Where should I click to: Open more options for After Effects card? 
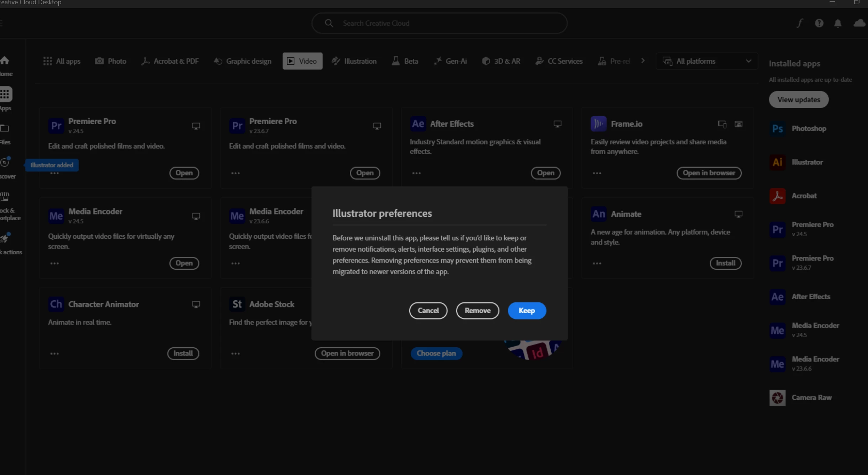(416, 173)
